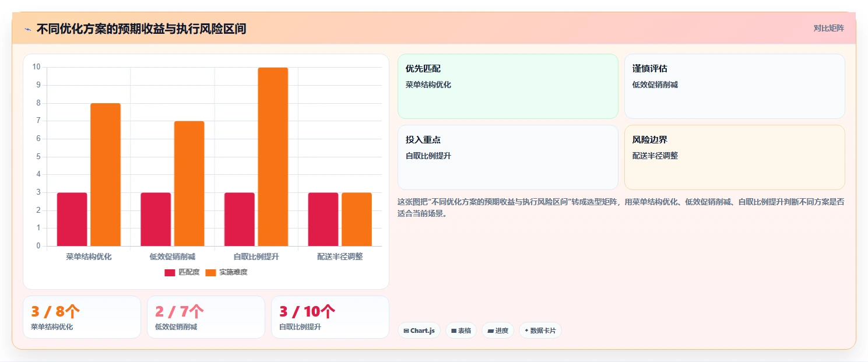Image resolution: width=868 pixels, height=362 pixels.
Task: Click the 菜单结构优化 text in 优先匹配 card
Action: click(x=428, y=85)
